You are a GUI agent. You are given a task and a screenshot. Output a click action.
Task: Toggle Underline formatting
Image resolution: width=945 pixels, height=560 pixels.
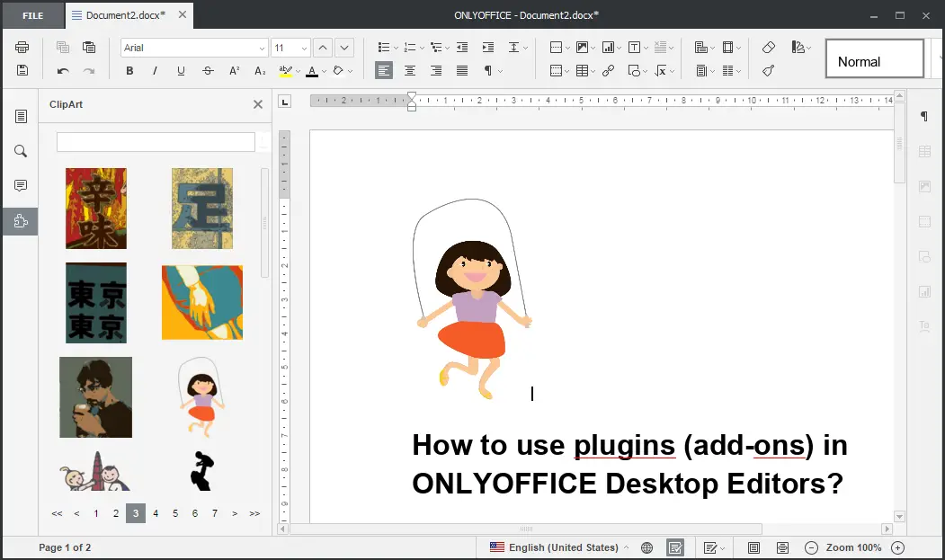coord(181,70)
